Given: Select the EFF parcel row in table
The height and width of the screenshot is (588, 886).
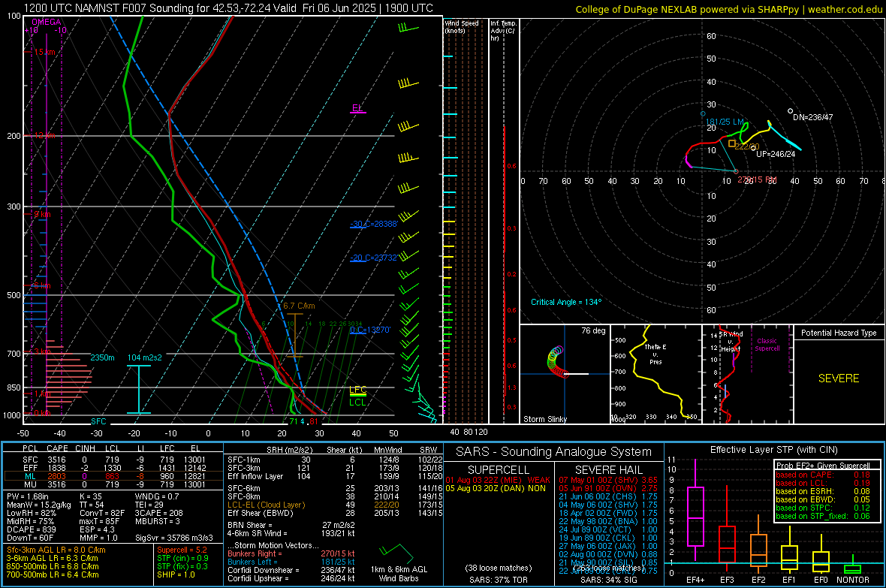Looking at the screenshot, I should point(113,468).
